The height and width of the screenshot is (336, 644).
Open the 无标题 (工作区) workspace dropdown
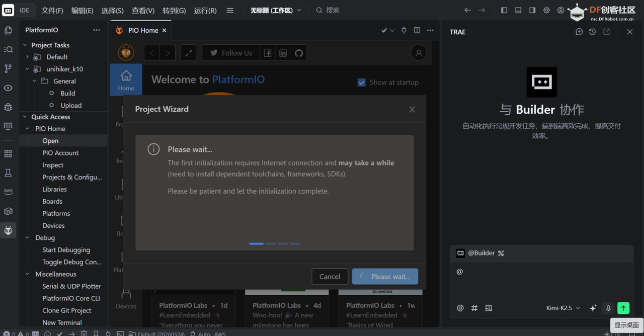(x=275, y=10)
